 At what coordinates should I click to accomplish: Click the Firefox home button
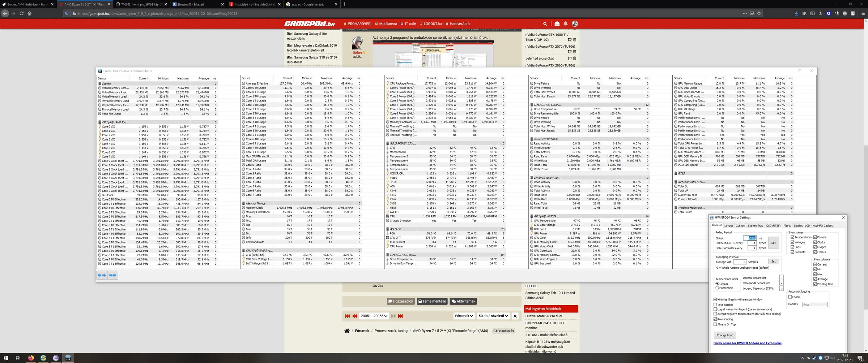[30, 13]
